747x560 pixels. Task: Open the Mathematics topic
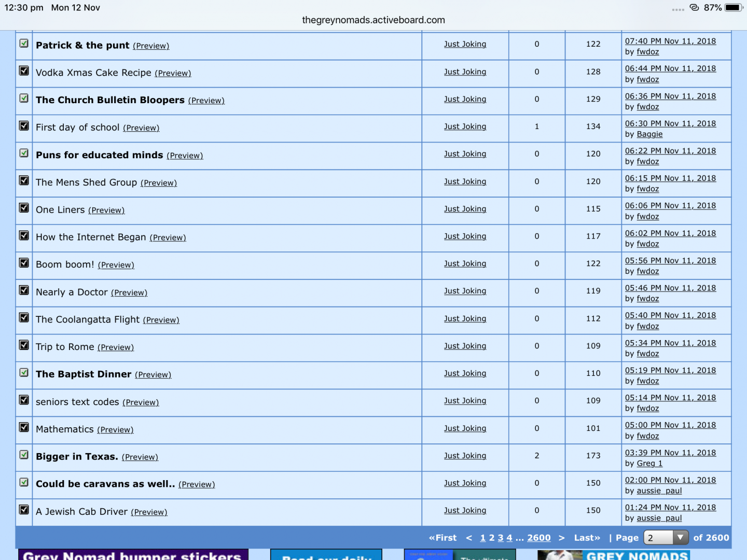point(65,429)
